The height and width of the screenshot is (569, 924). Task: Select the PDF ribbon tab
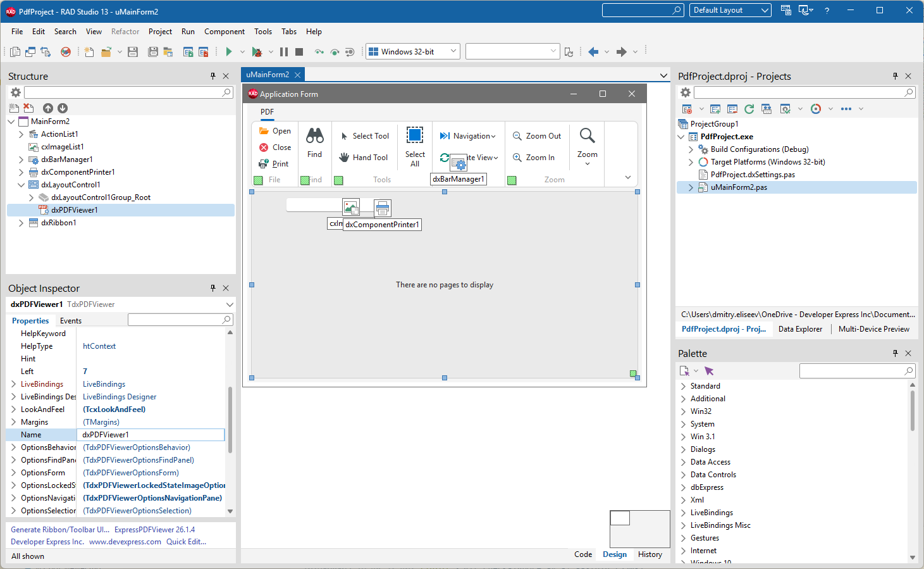[268, 112]
